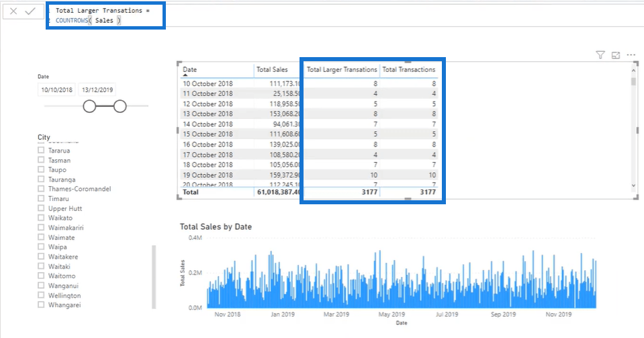Check the Wellington city checkbox
The image size is (644, 338).
pos(41,295)
